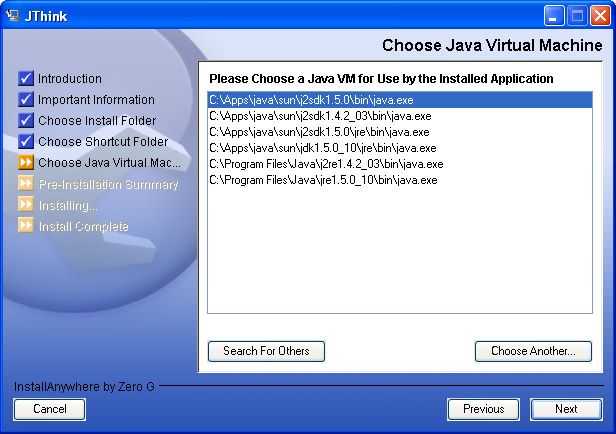Go back with the Previous button
The height and width of the screenshot is (434, 616).
[483, 409]
